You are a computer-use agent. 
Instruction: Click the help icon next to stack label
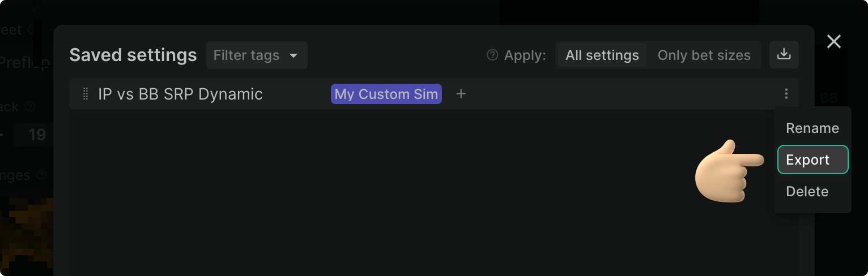click(x=30, y=106)
